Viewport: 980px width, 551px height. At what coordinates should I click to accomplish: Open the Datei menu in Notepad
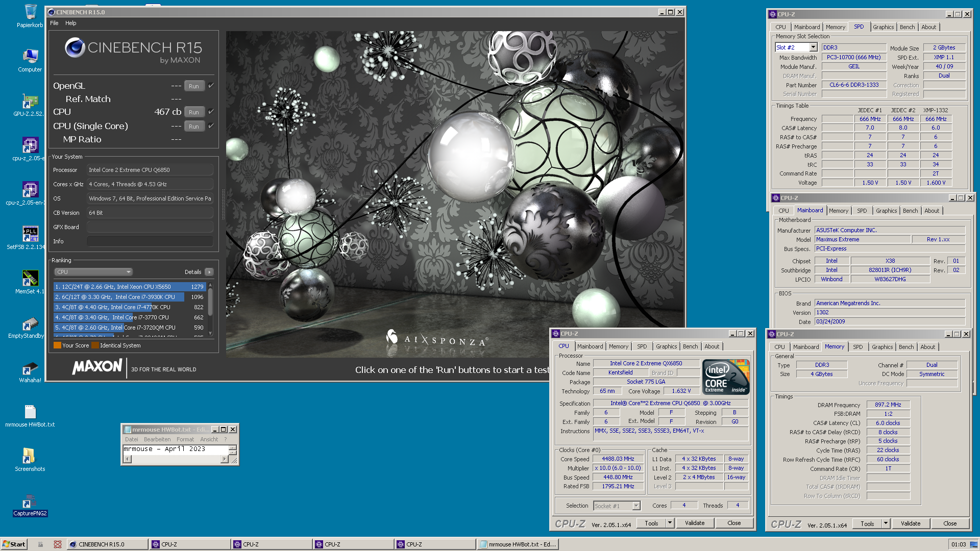coord(132,439)
